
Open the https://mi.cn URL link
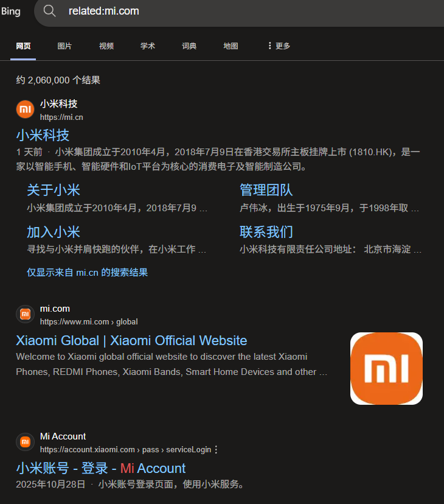[61, 117]
